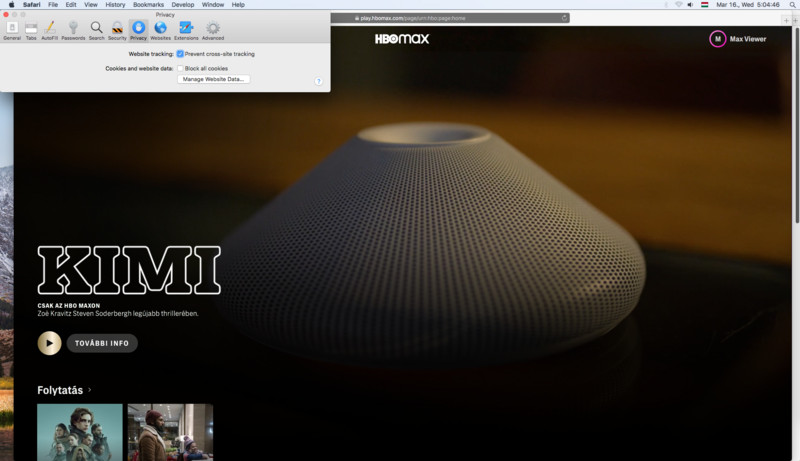Open AutoFill preferences pane
The image size is (800, 461).
click(49, 31)
